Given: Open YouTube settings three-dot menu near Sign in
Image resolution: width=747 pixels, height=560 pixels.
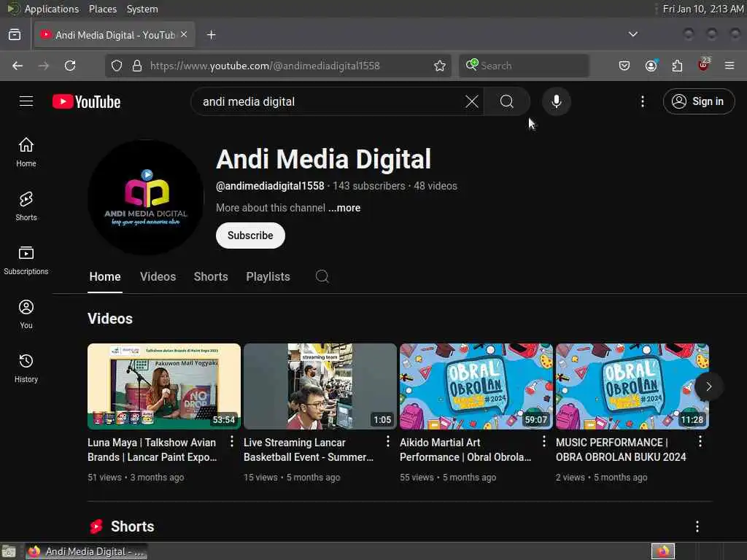Looking at the screenshot, I should (x=642, y=101).
